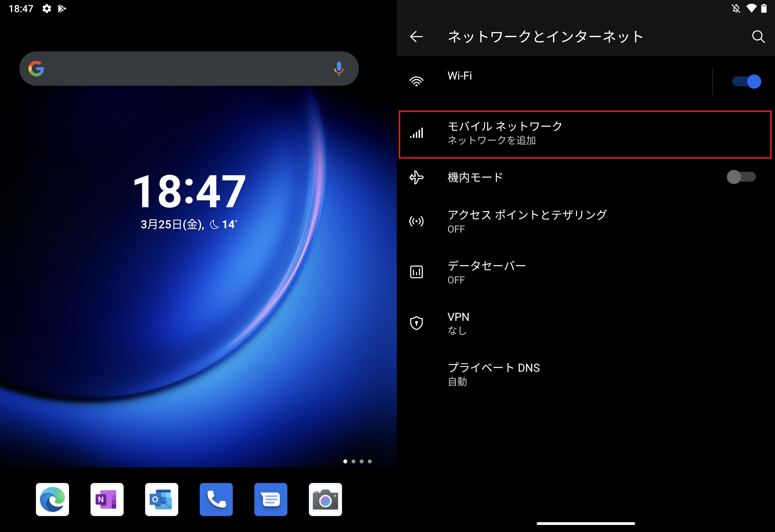775x532 pixels.
Task: Open the settings search magnifier icon
Action: tap(758, 36)
